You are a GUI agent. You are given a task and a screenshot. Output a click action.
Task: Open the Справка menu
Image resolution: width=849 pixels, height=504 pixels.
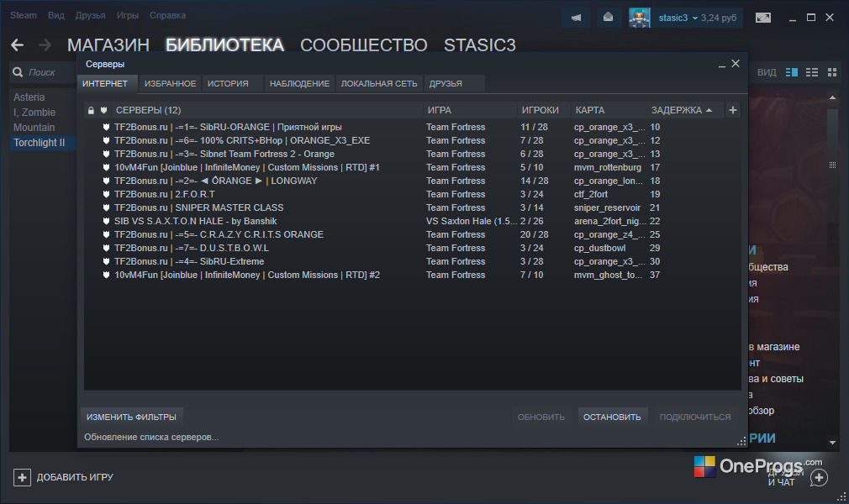coord(167,15)
